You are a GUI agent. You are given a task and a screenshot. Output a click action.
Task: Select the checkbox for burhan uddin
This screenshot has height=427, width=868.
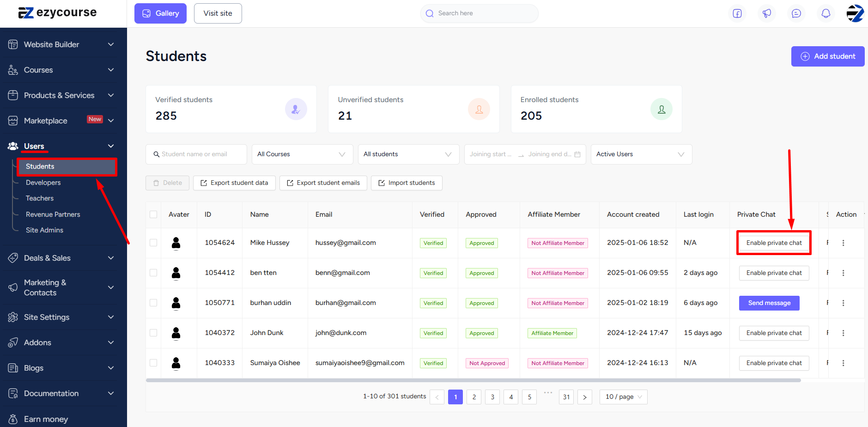[153, 303]
